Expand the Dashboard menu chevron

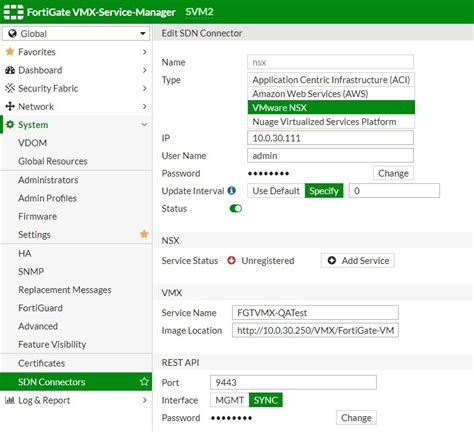pos(144,70)
